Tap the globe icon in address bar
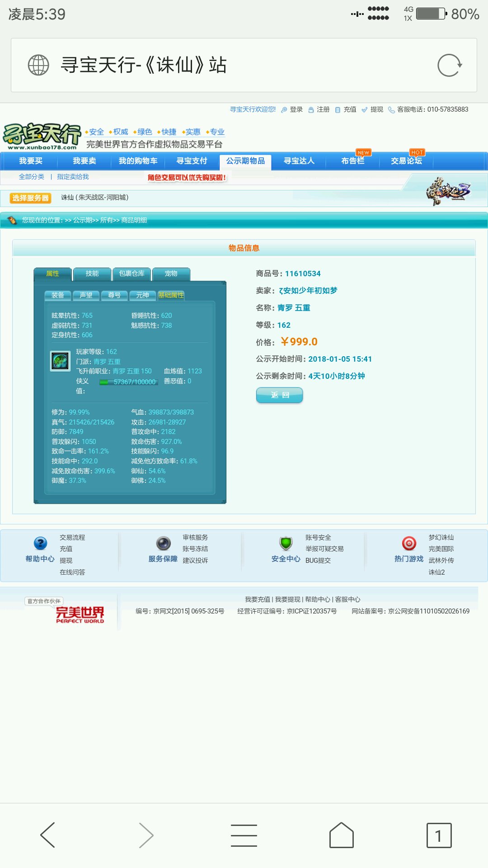 (x=38, y=65)
